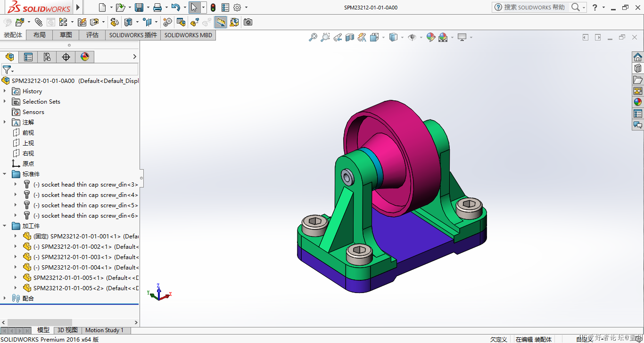The height and width of the screenshot is (343, 644).
Task: Expand socket head thin cap screw_din<3>
Action: tap(16, 184)
